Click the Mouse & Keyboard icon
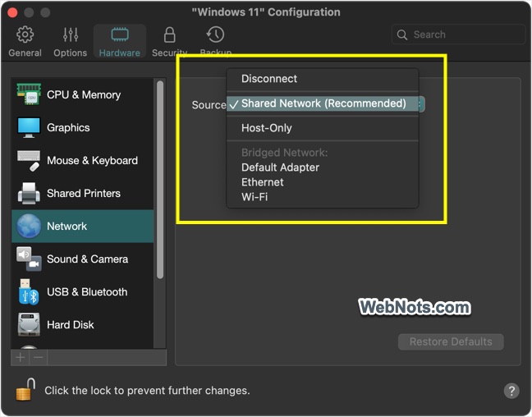This screenshot has width=532, height=417. 29,161
